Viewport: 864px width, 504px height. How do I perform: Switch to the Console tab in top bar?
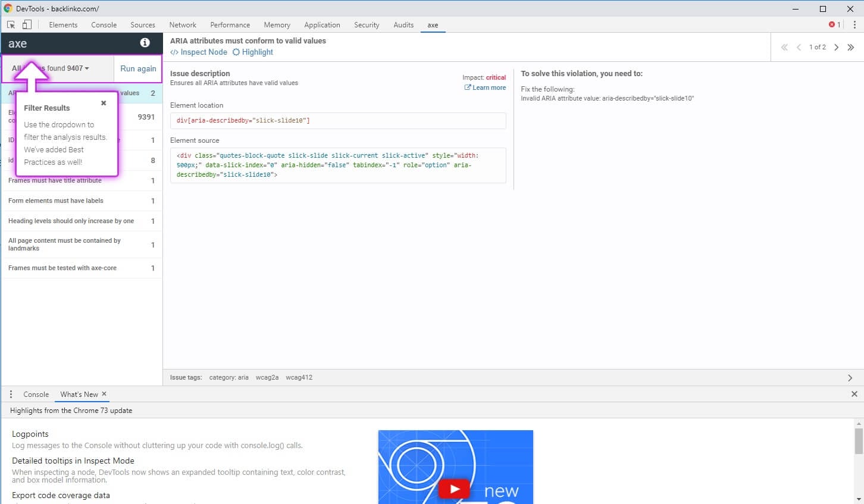104,25
